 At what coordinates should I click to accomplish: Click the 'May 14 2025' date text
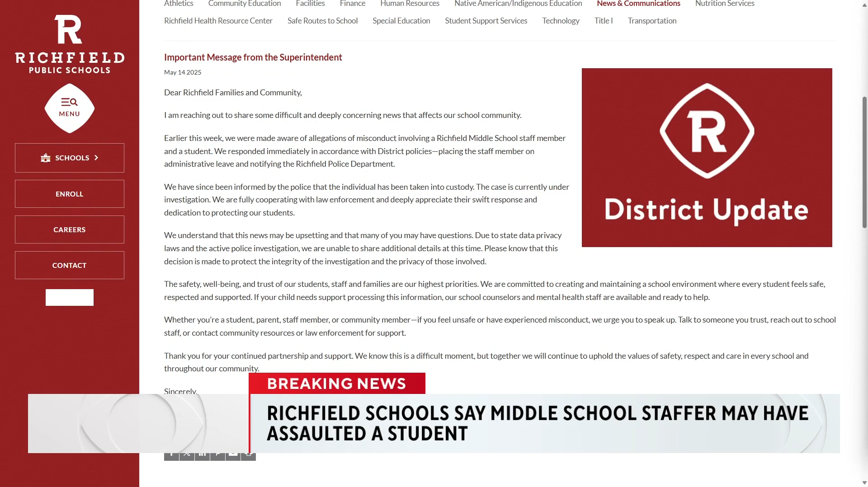(x=183, y=72)
